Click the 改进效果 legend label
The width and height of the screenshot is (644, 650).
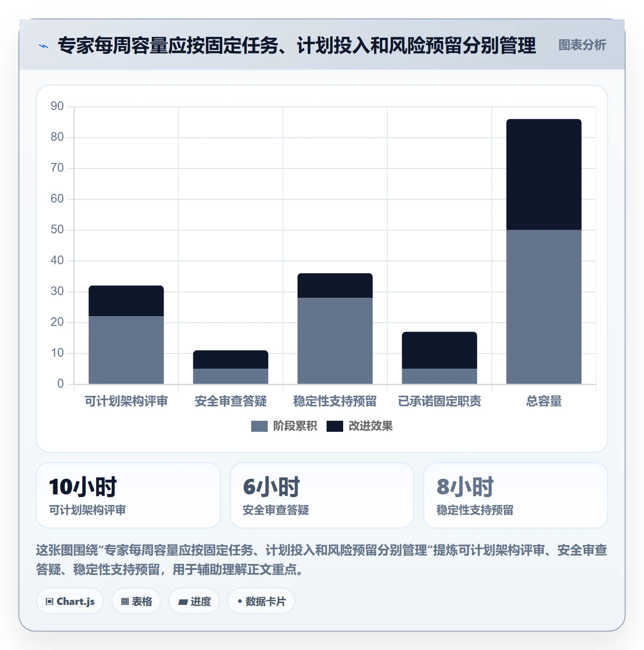click(370, 426)
